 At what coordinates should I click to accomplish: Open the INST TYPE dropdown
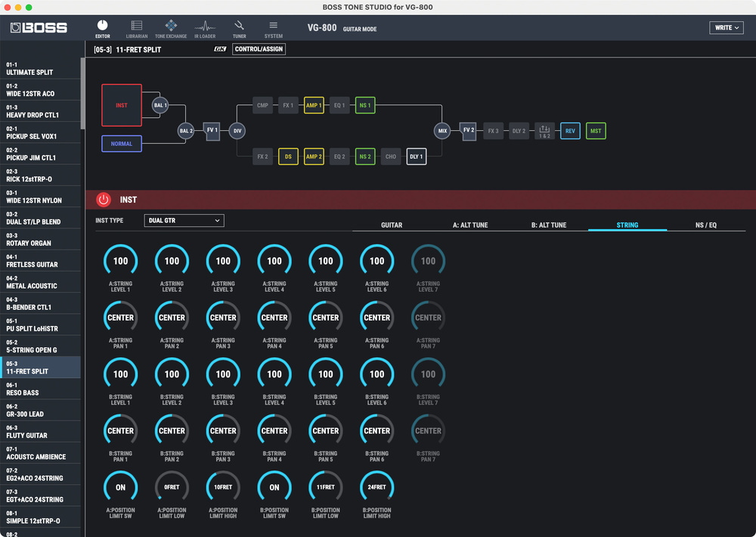pos(184,221)
